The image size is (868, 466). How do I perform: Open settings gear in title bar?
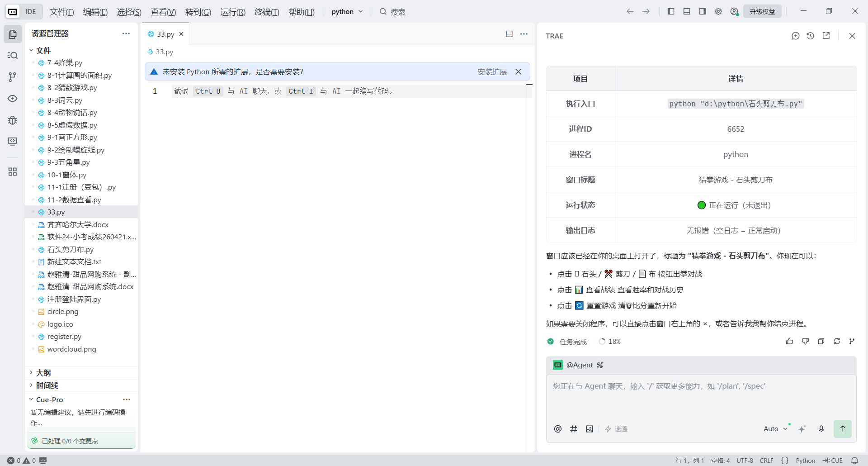click(718, 11)
